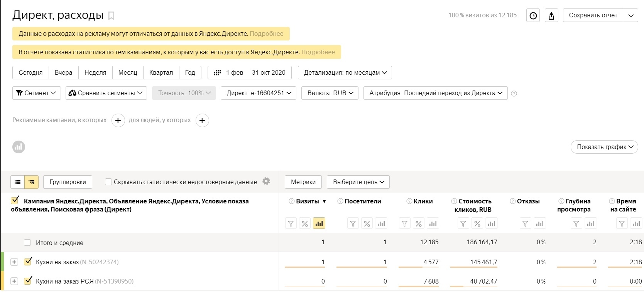Screen dimensions: 644x292
Task: Click the round chart timeline handle
Action: coord(19,147)
